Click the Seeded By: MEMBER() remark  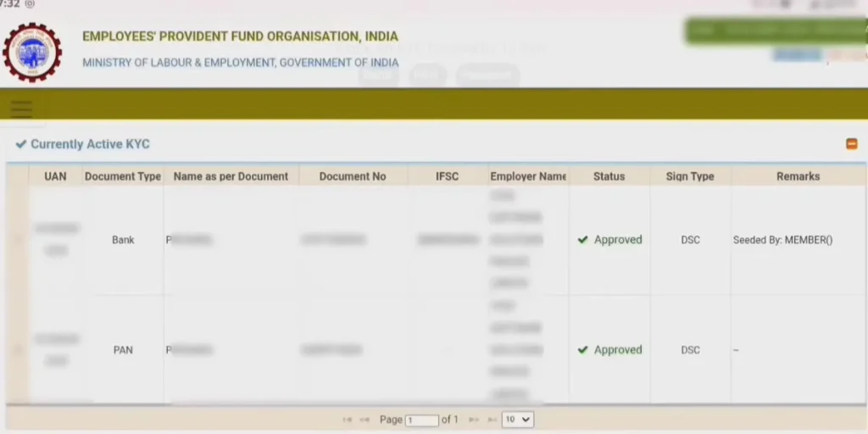pyautogui.click(x=782, y=240)
